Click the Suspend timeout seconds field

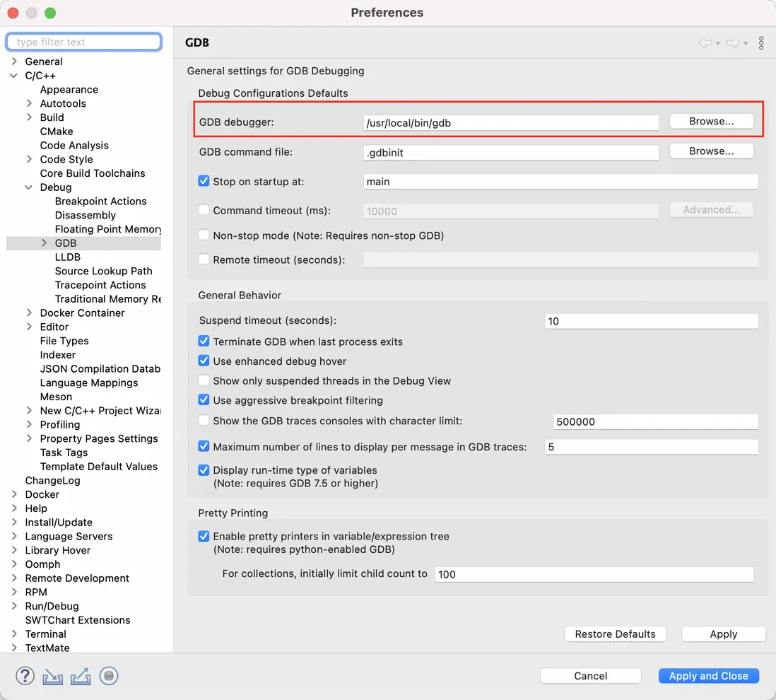pos(652,321)
